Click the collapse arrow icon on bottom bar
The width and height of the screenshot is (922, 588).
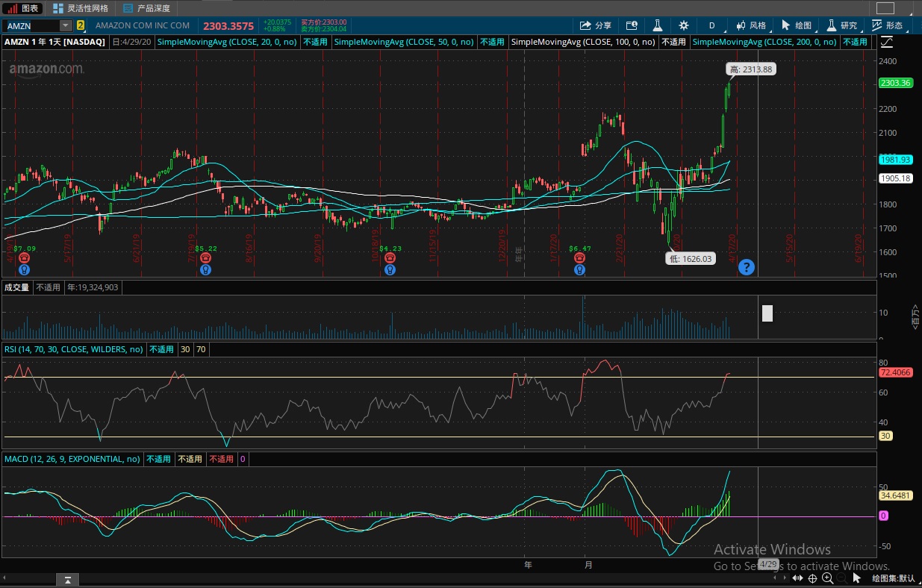pos(68,579)
